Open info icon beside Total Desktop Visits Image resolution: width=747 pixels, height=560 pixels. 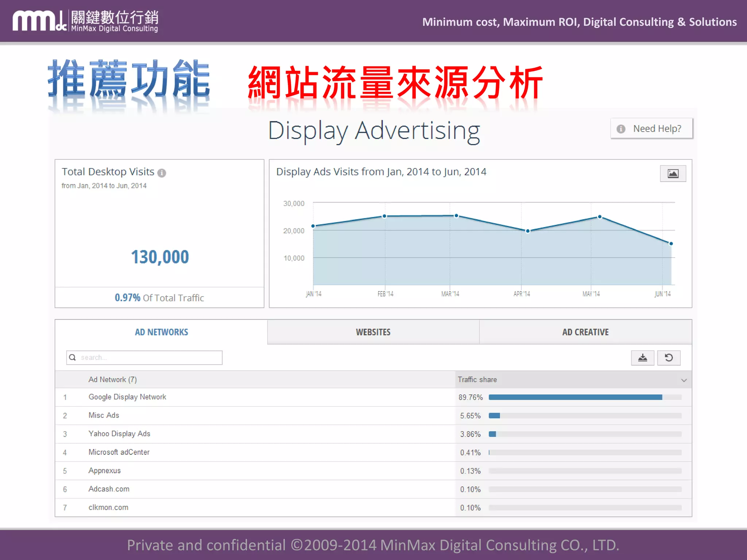click(162, 173)
